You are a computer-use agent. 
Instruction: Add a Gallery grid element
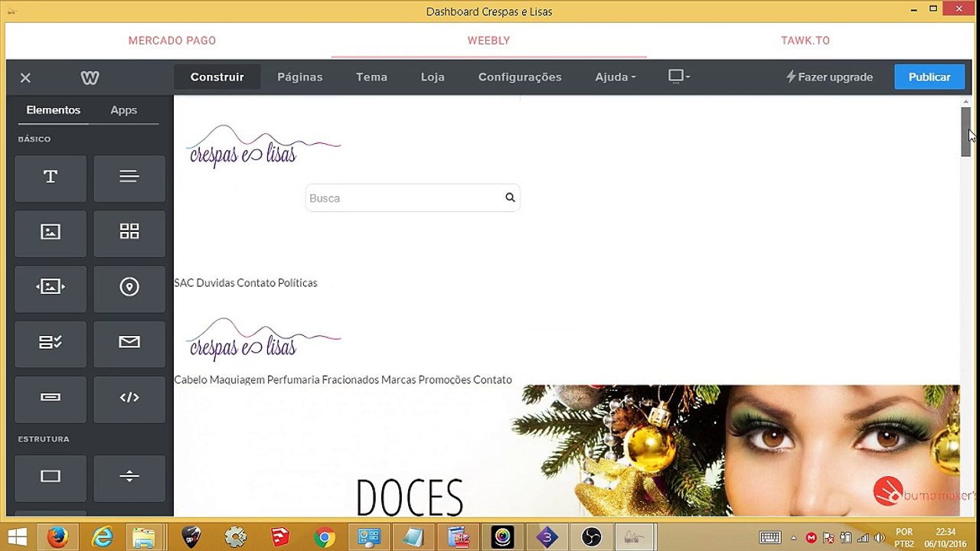(129, 233)
